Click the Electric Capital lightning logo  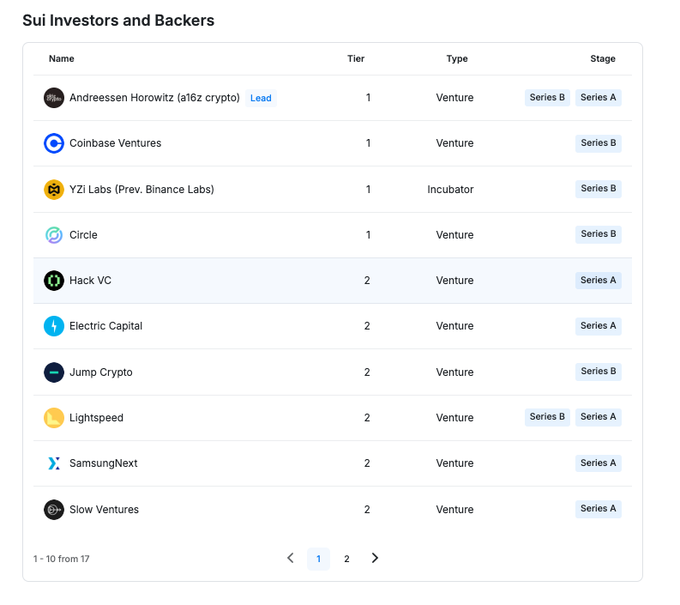click(54, 326)
